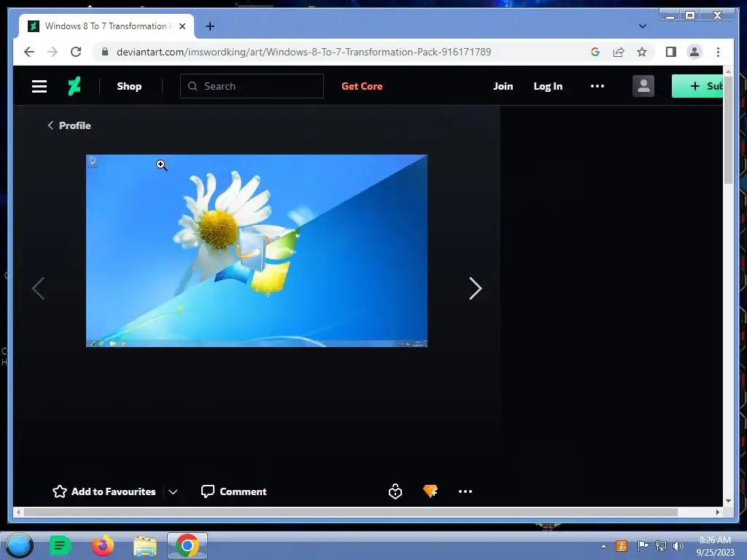Click the Log In button
747x560 pixels.
548,86
